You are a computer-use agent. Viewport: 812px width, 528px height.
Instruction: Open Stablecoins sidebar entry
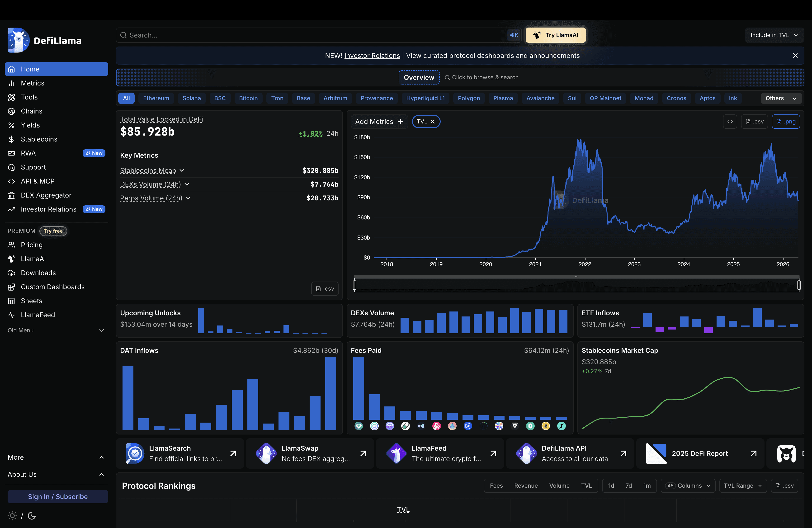[x=56, y=139]
